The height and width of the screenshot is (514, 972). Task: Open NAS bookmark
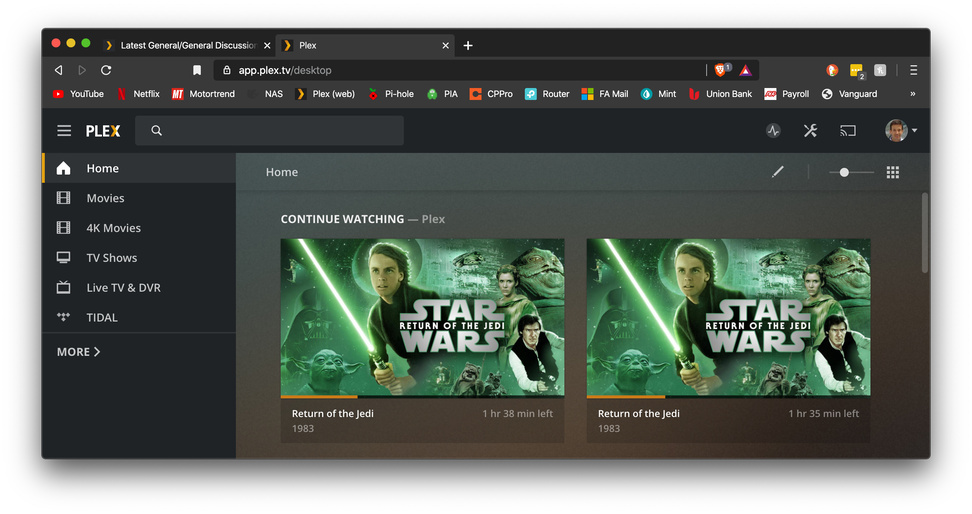click(x=265, y=94)
